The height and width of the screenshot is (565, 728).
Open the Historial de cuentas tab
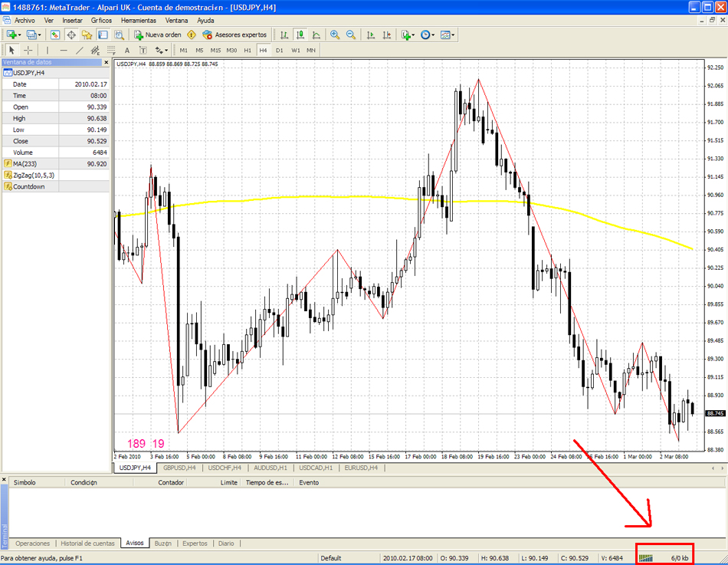click(x=87, y=543)
